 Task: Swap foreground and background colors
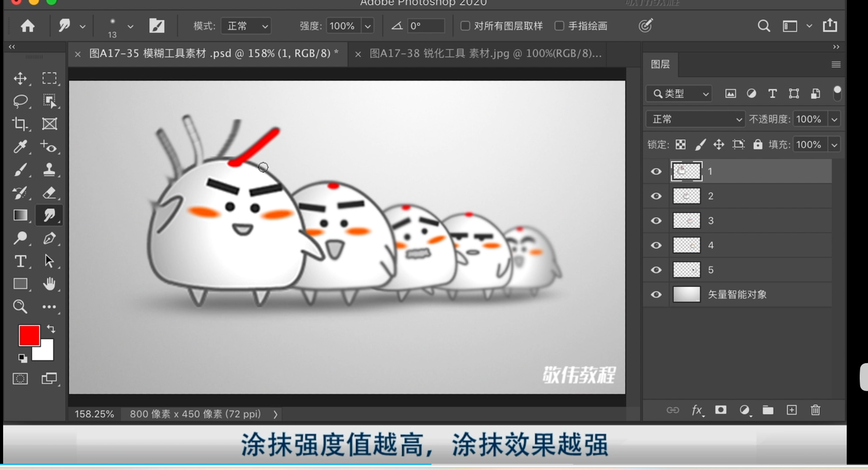tap(51, 329)
